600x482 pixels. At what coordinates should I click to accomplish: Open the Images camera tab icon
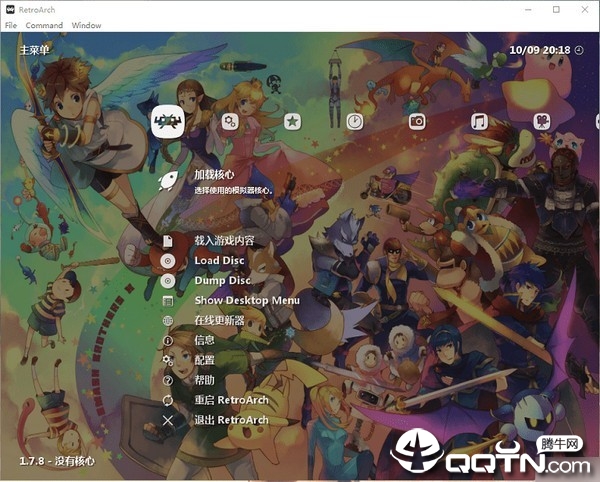(417, 122)
